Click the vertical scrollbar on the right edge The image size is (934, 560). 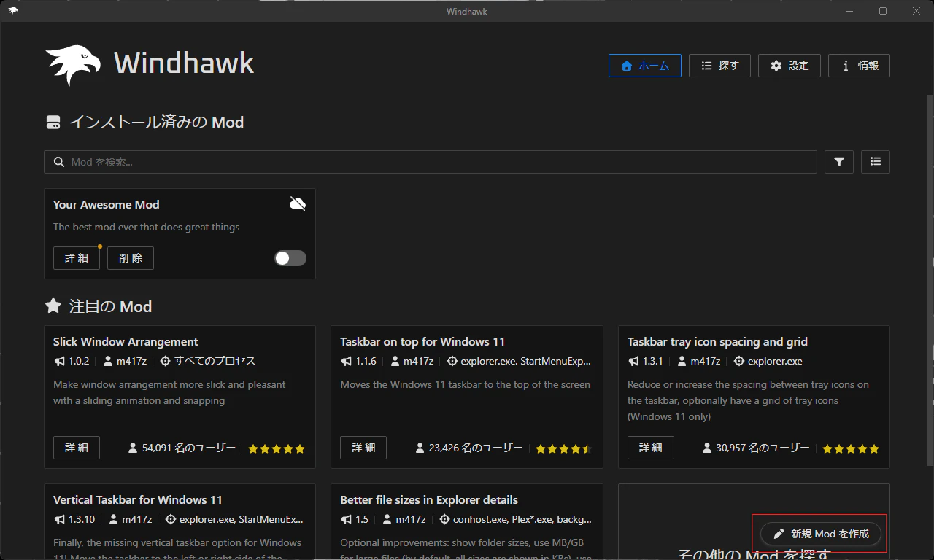click(929, 281)
